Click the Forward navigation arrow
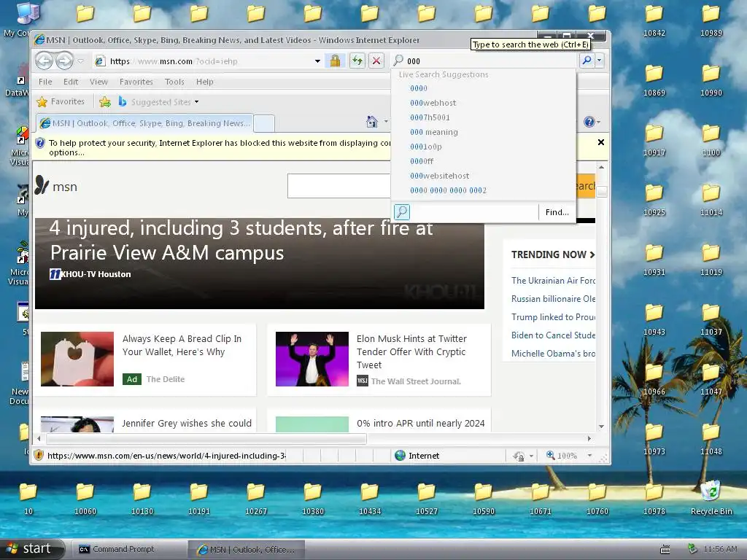This screenshot has height=560, width=747. coord(64,61)
